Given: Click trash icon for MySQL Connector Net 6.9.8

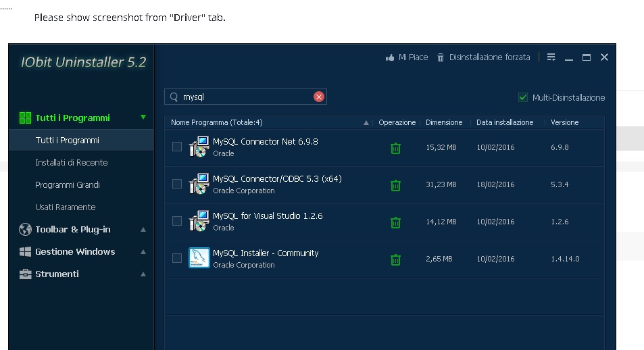Looking at the screenshot, I should pyautogui.click(x=395, y=148).
